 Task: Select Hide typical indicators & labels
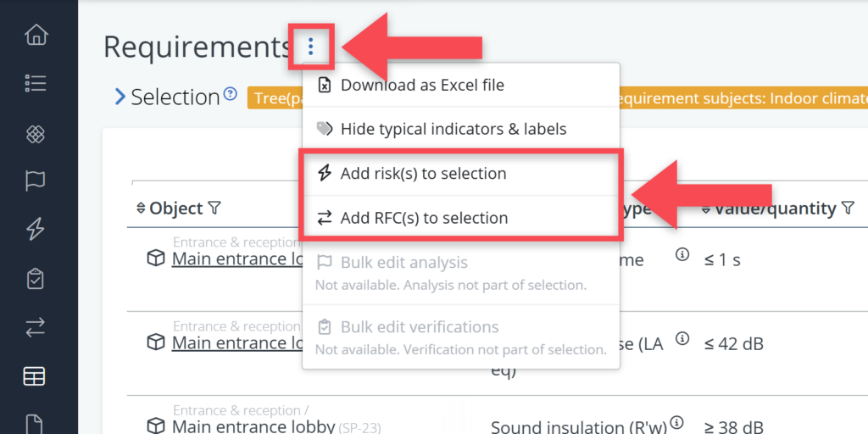(453, 129)
